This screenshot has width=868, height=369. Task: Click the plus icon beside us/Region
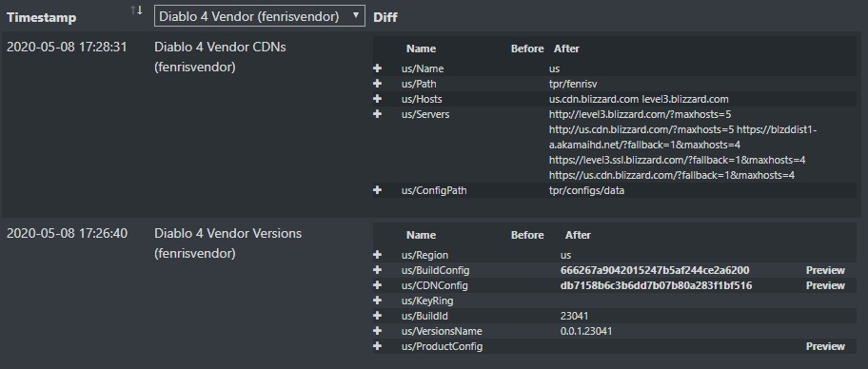tap(378, 255)
